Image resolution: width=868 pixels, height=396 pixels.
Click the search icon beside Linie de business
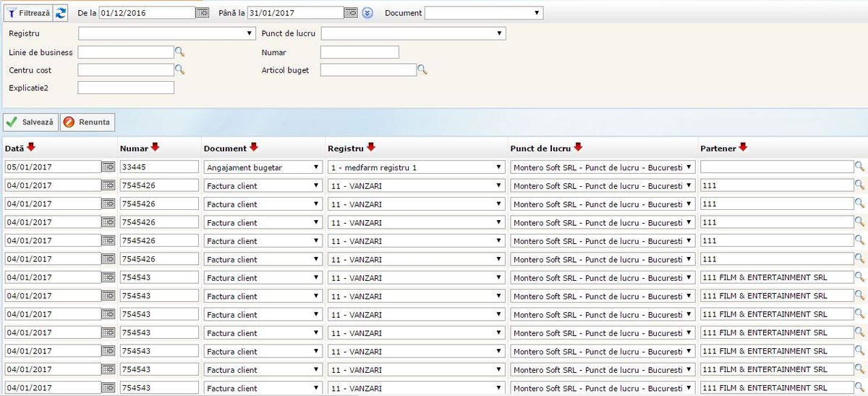click(180, 52)
